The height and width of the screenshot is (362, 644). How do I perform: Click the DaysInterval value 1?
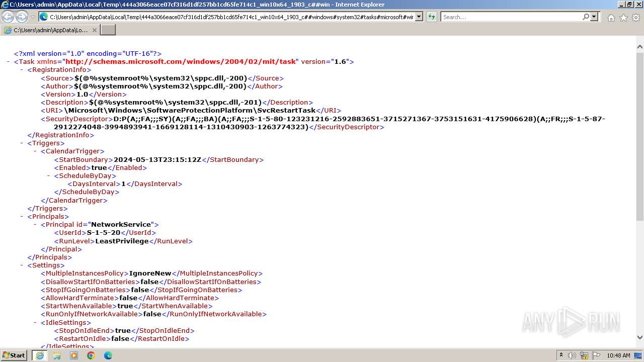(123, 184)
